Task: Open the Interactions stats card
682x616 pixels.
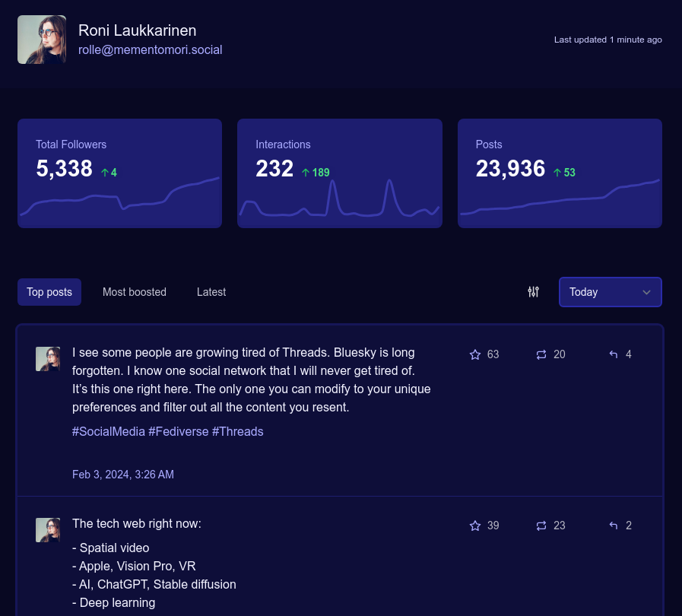Action: pyautogui.click(x=340, y=173)
